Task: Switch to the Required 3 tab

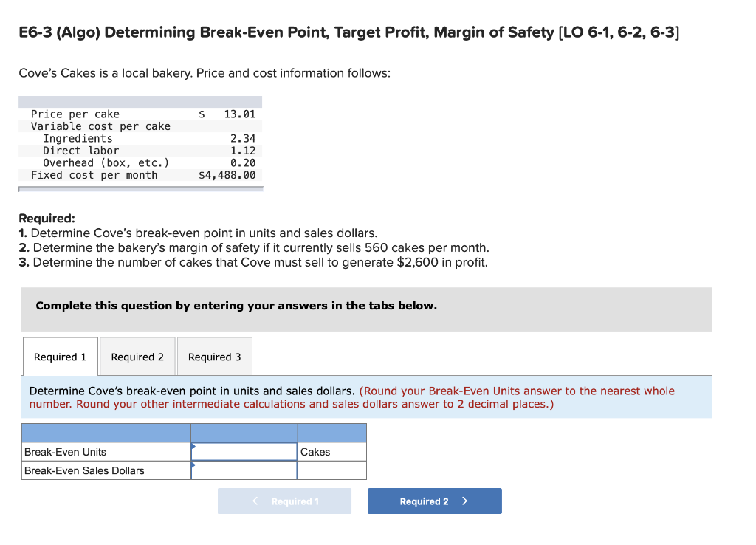Action: [x=214, y=356]
